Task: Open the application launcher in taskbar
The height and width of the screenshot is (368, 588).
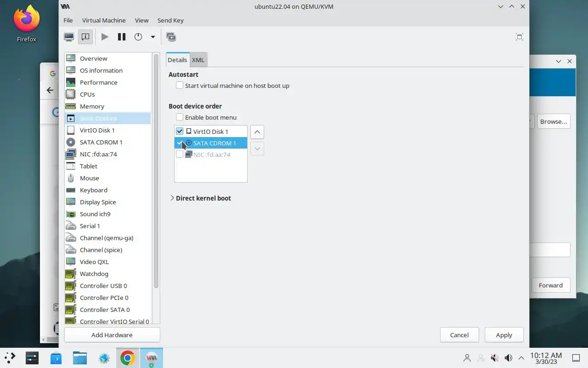Action: (x=10, y=357)
